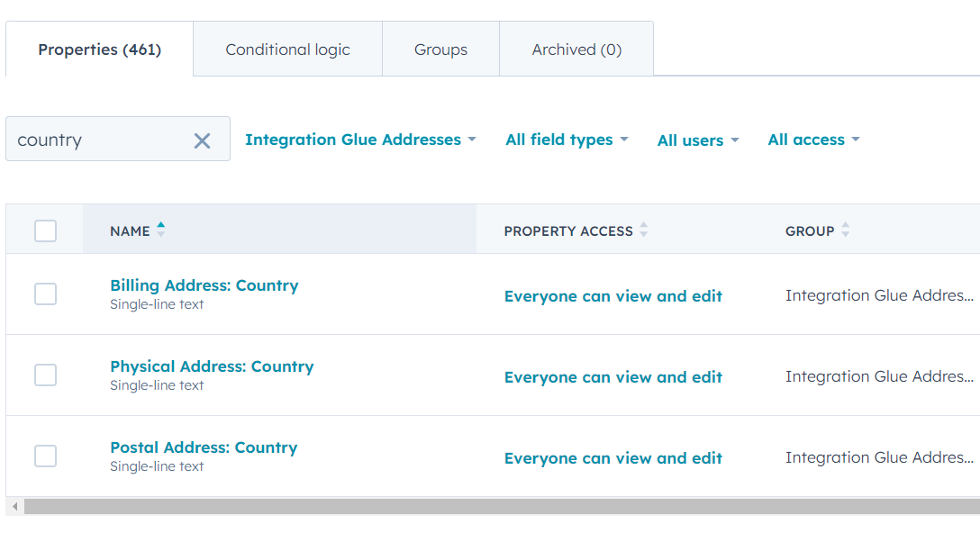Sort by Group column arrows

tap(845, 230)
